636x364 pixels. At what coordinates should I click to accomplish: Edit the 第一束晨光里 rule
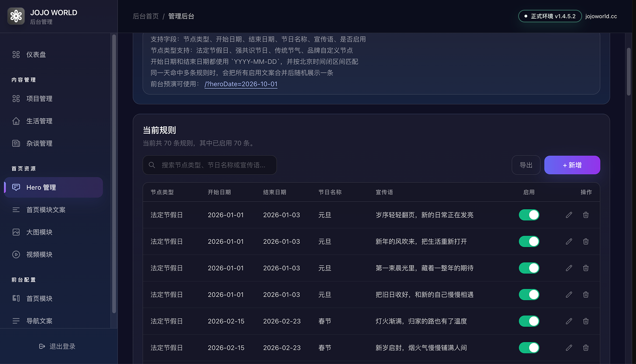(x=569, y=268)
